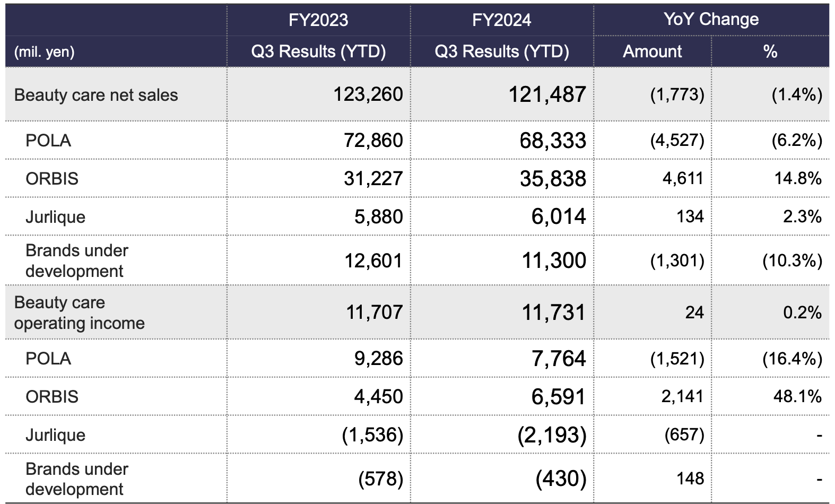Click operating income value 11,731
Screen dimensions: 835x504
pyautogui.click(x=553, y=312)
